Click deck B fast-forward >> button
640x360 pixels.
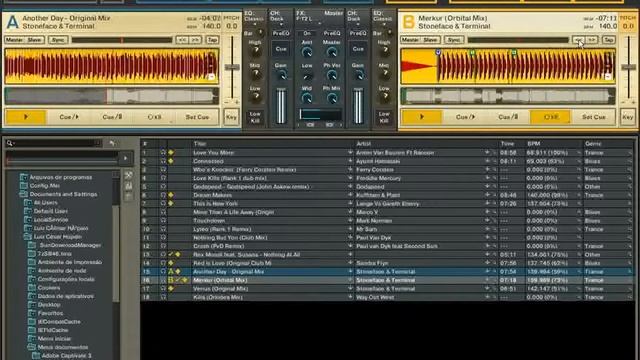click(592, 40)
